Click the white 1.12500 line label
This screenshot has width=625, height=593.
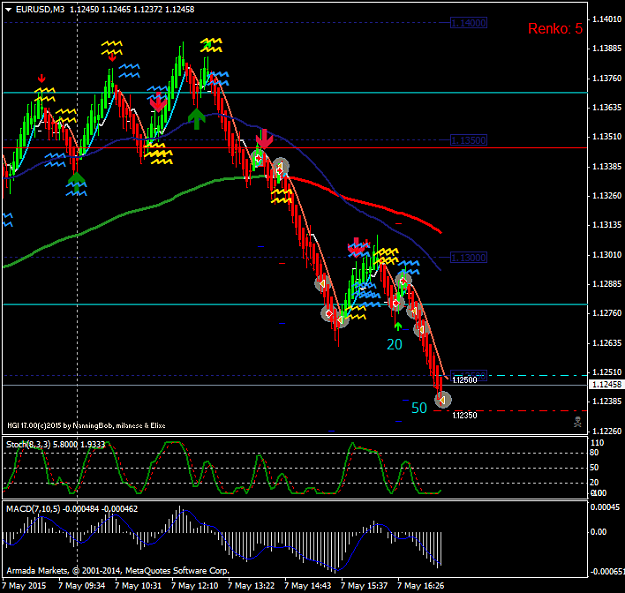[x=465, y=380]
